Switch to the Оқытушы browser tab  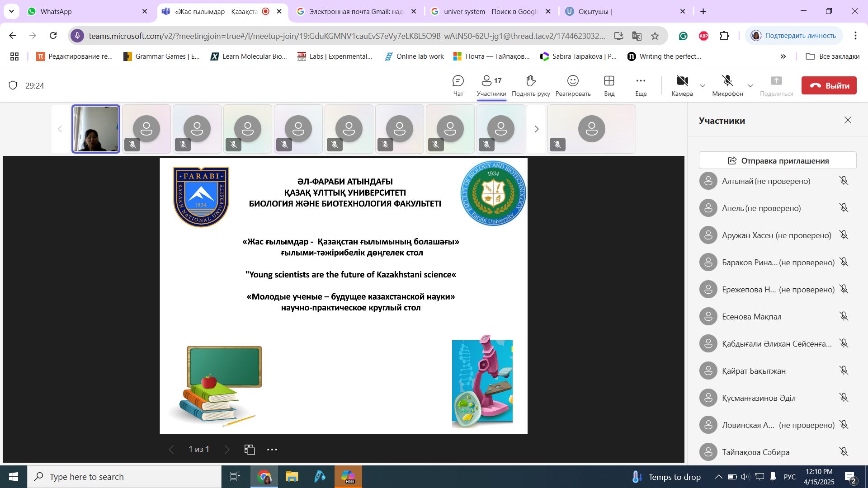tap(626, 11)
